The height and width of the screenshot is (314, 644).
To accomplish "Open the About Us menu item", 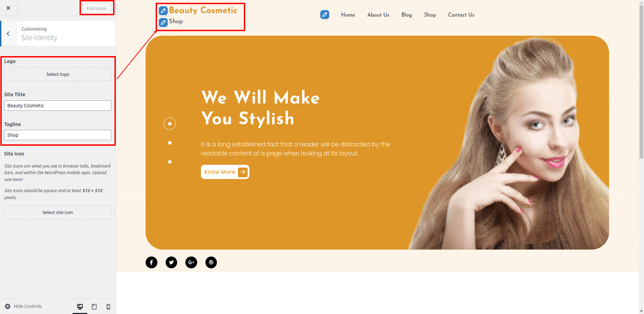I will tap(378, 15).
